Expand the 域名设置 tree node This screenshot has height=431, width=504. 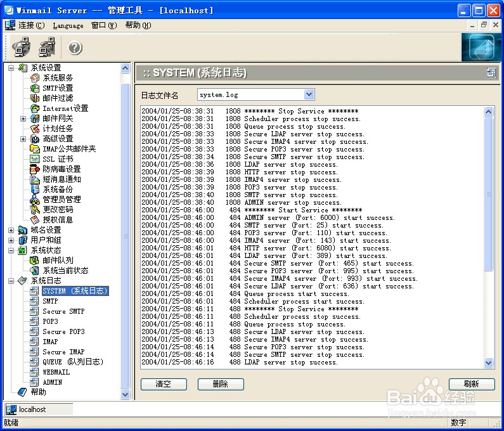(x=11, y=230)
